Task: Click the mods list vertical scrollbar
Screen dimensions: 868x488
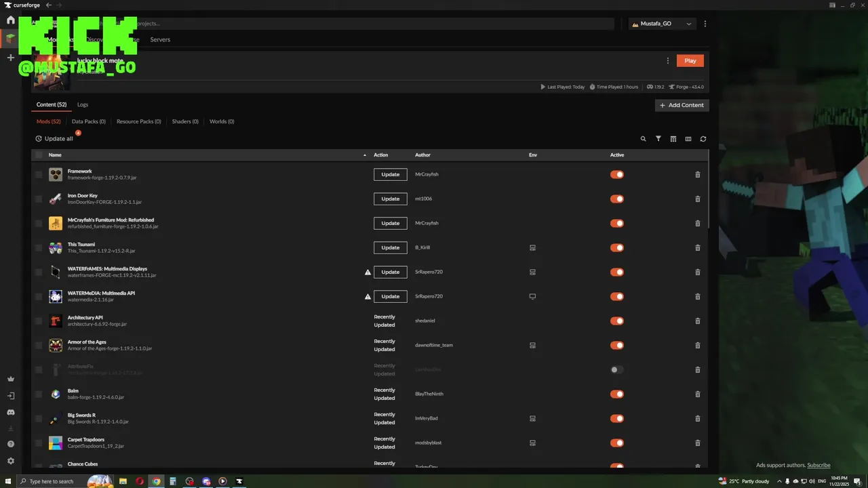Action: click(x=709, y=190)
